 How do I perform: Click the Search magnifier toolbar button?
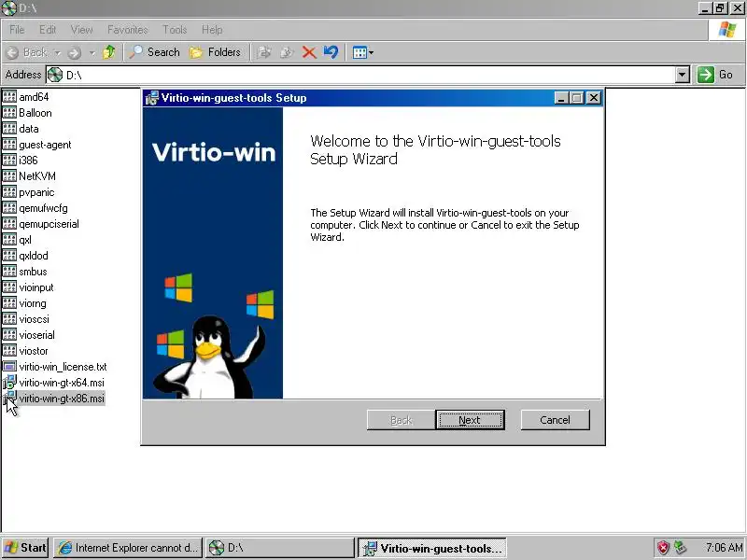pyautogui.click(x=154, y=52)
